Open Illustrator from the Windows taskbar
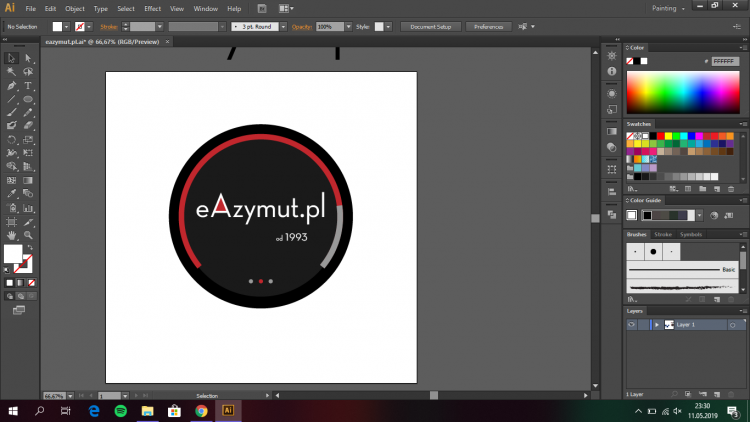The height and width of the screenshot is (422, 750). pos(228,410)
